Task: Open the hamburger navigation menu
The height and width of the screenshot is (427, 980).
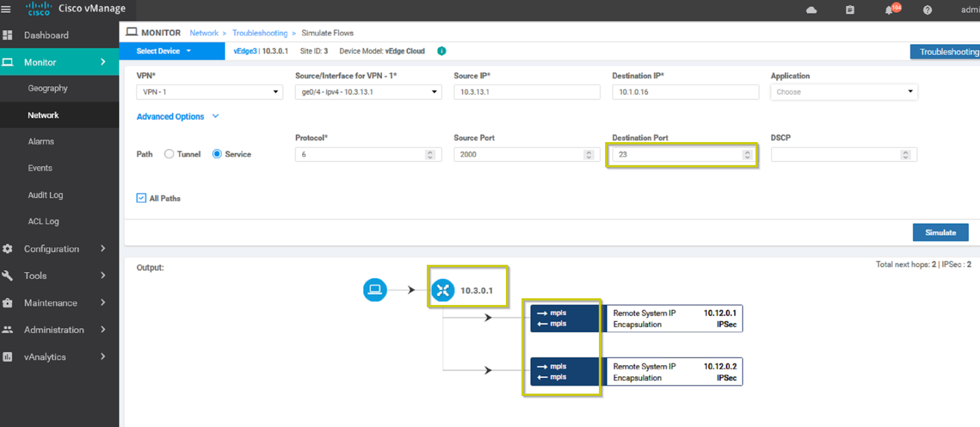Action: pyautogui.click(x=6, y=9)
